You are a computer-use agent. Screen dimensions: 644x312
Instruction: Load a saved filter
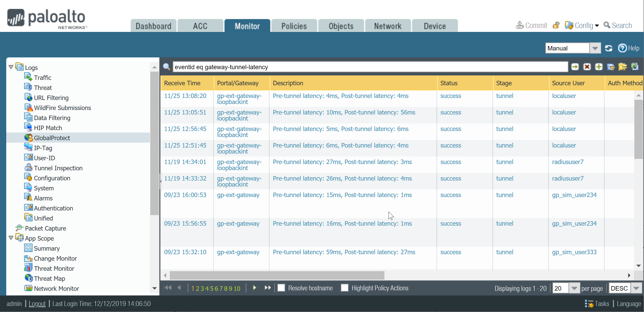coord(623,67)
